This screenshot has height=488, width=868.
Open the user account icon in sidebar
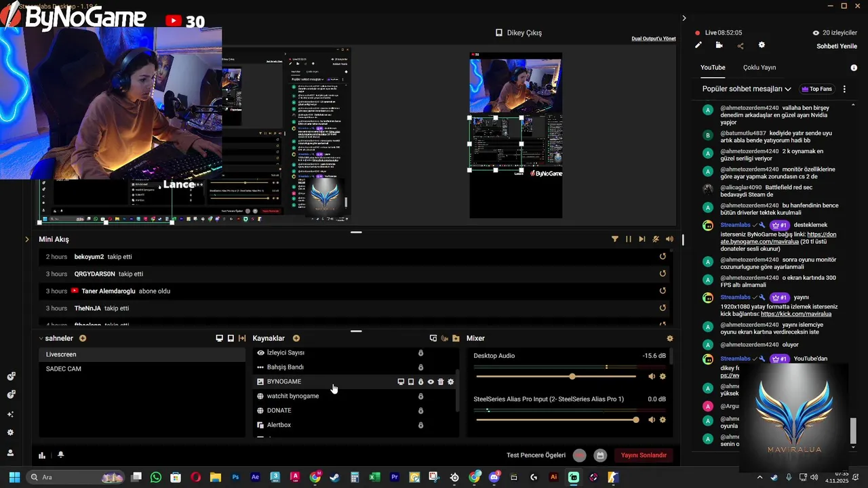tap(10, 453)
